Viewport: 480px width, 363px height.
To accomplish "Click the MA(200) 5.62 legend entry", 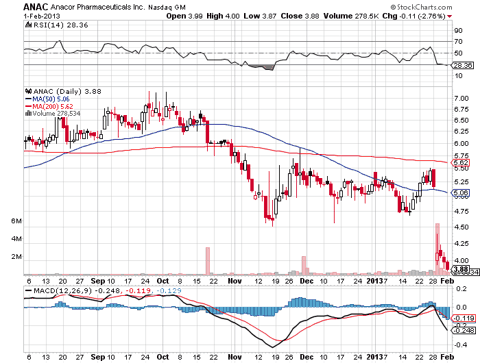I will pyautogui.click(x=53, y=107).
